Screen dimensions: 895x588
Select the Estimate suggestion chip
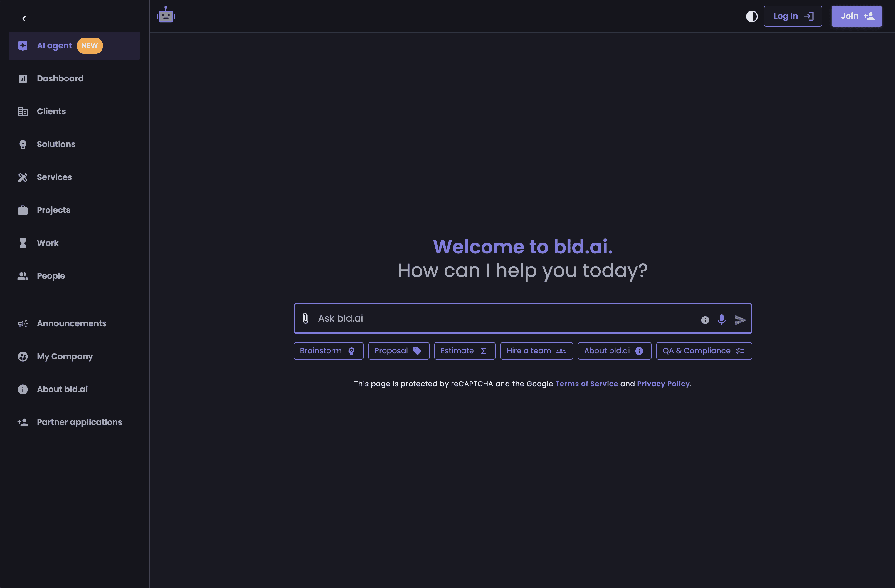465,351
